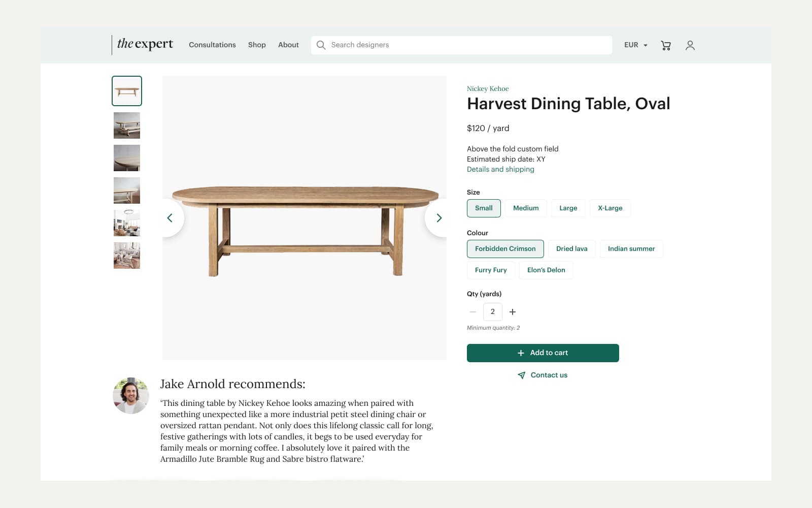Click the send icon beside Contact us
Screen dimensions: 812x508
coord(522,375)
